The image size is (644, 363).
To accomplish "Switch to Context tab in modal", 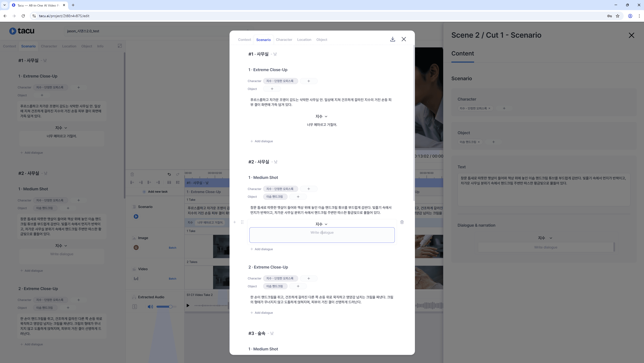I will (x=244, y=40).
